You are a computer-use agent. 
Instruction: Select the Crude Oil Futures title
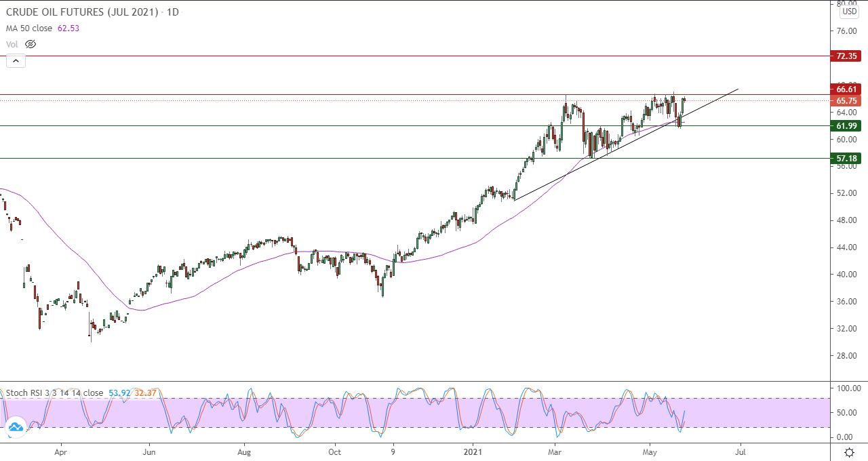pyautogui.click(x=83, y=12)
